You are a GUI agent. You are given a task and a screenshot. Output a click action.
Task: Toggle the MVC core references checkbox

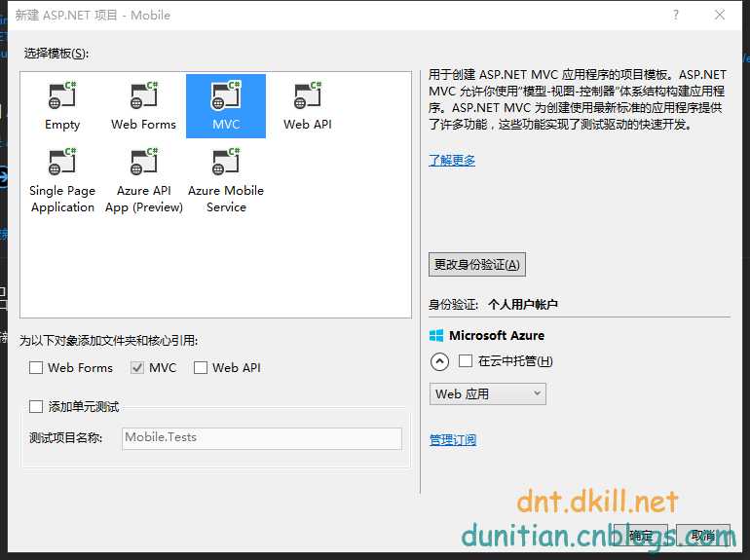point(137,368)
